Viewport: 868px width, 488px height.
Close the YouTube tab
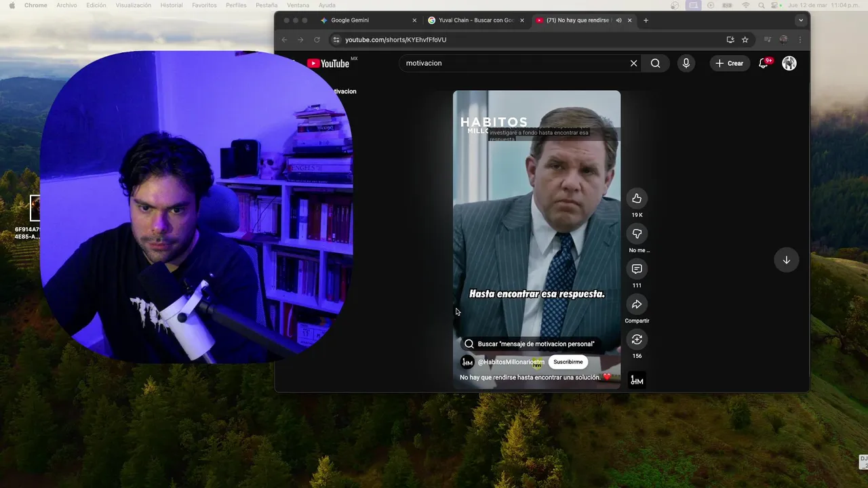[629, 20]
